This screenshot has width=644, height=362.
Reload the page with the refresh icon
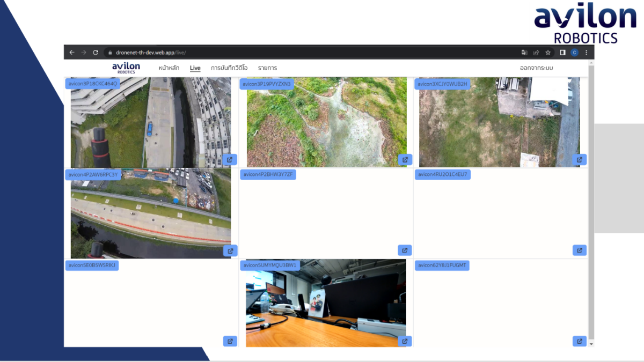(96, 52)
